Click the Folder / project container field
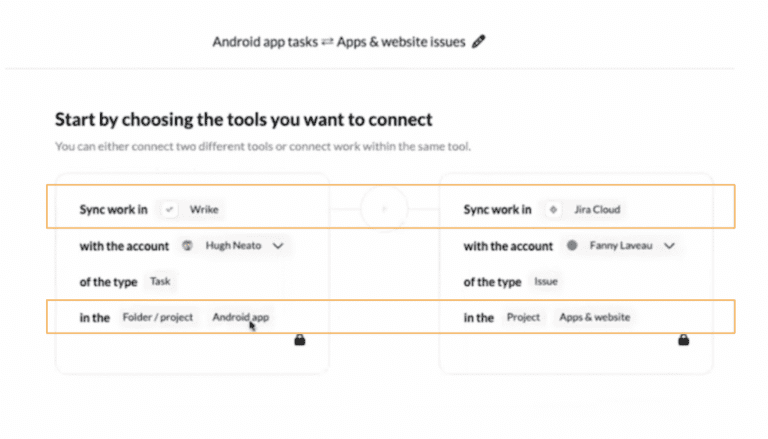The width and height of the screenshot is (768, 439). [158, 317]
